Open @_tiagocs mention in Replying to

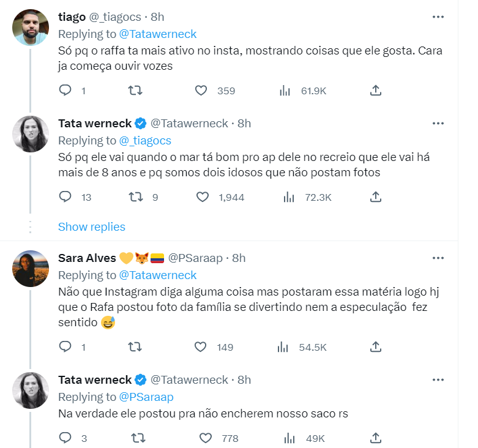145,141
